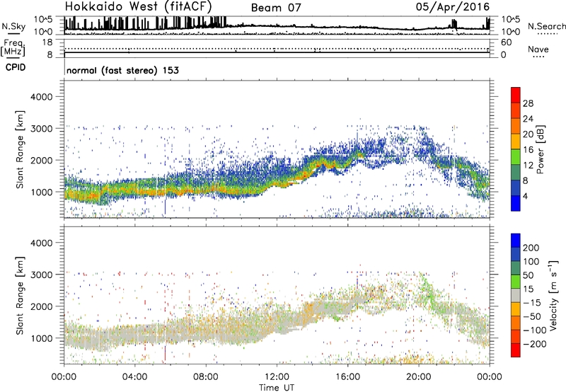The image size is (566, 392).
Task: Click 'normal (fast stereo) 153' text
Action: 122,70
